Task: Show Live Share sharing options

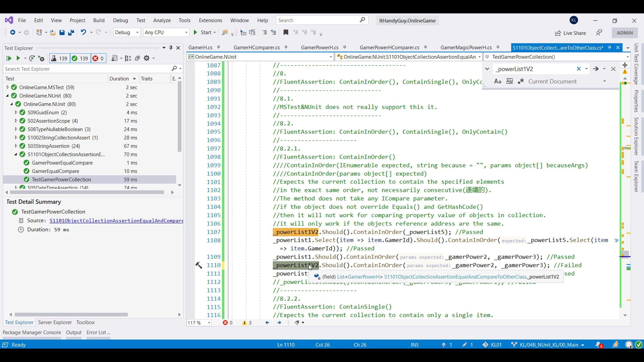Action: 570,33
